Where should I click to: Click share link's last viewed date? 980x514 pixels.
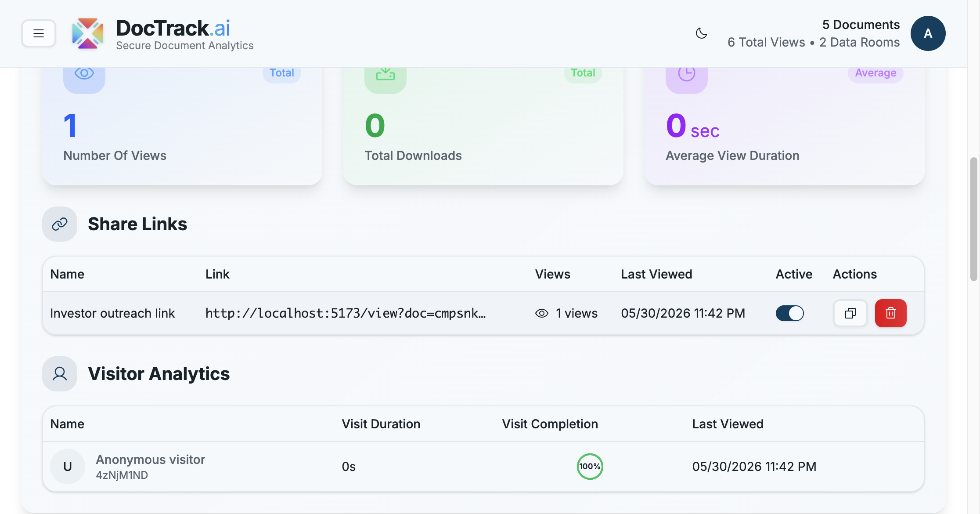[683, 313]
